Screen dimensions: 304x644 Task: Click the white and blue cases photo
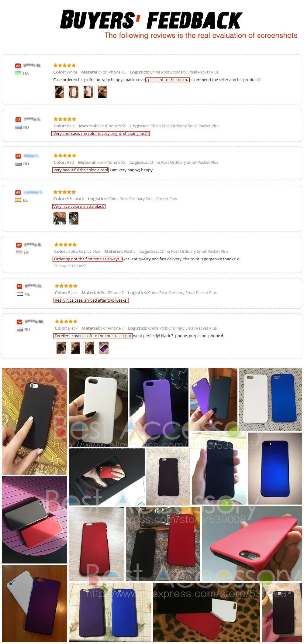[271, 399]
